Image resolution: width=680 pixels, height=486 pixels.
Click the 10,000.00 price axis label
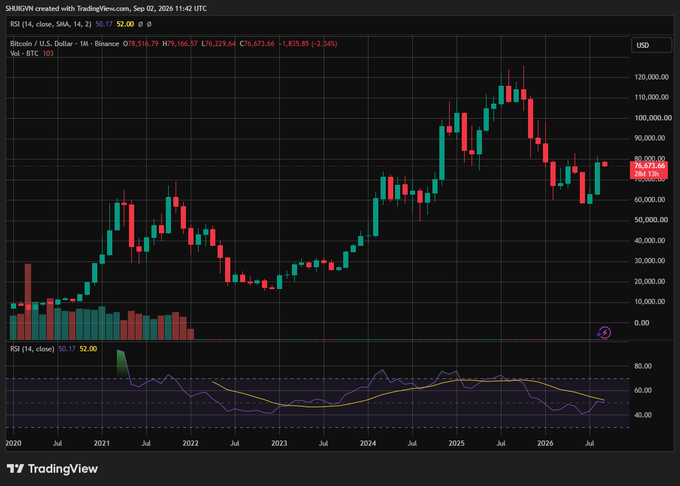[650, 302]
